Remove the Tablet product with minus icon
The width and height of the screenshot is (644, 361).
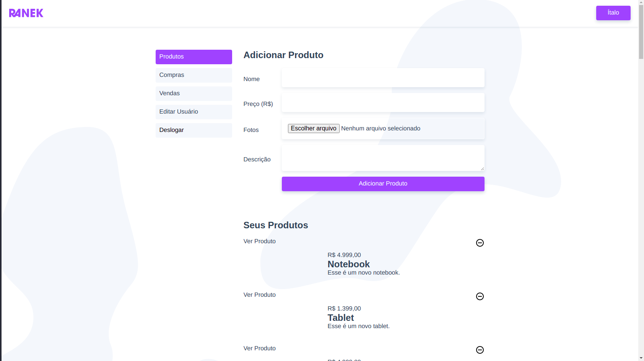pyautogui.click(x=480, y=296)
